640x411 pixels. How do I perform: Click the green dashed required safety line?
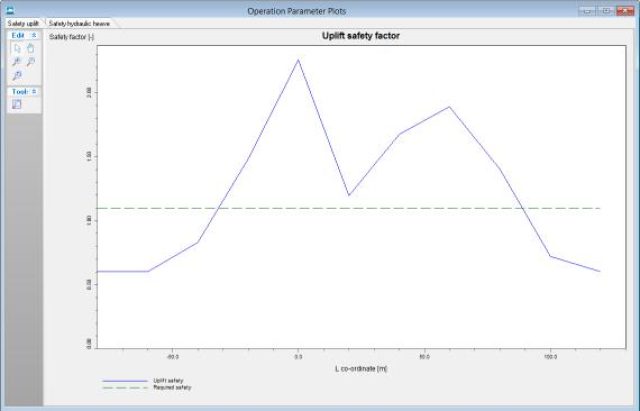point(400,208)
